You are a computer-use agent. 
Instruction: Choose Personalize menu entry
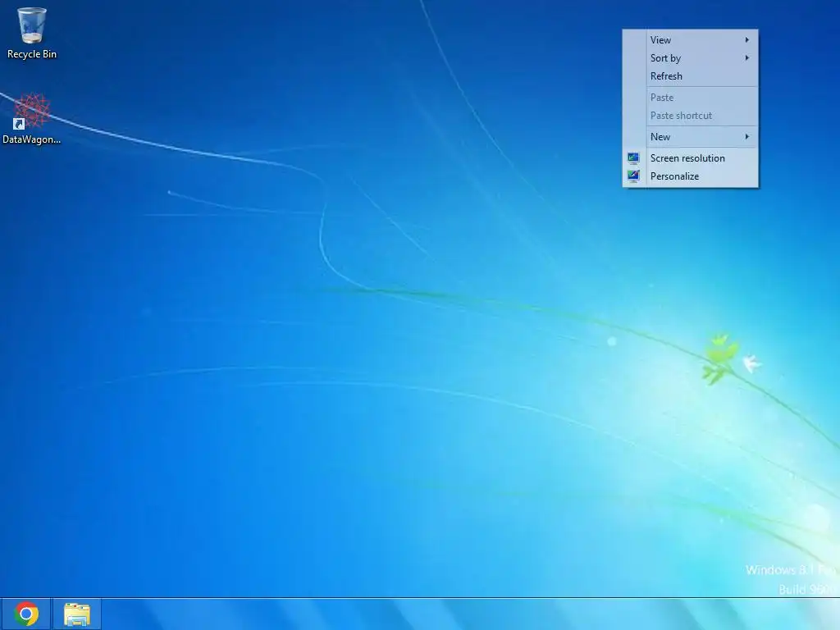(x=691, y=176)
